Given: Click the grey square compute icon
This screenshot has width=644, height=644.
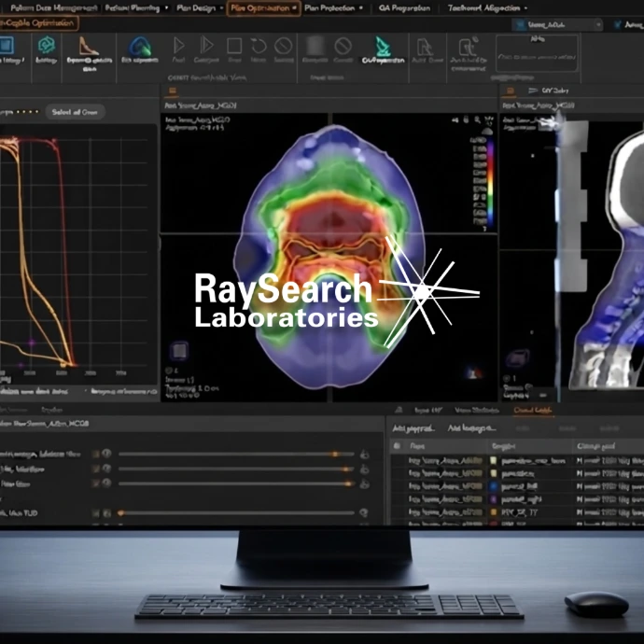Looking at the screenshot, I should click(x=315, y=46).
